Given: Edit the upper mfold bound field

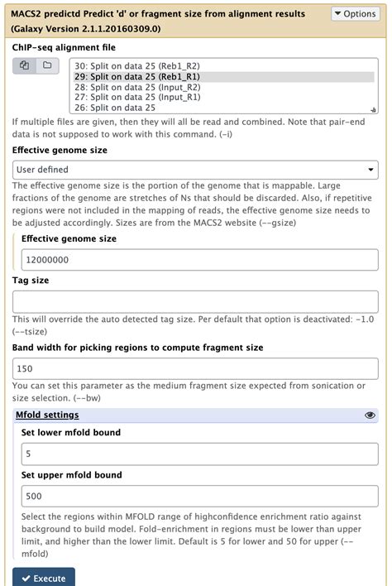Looking at the screenshot, I should (200, 497).
